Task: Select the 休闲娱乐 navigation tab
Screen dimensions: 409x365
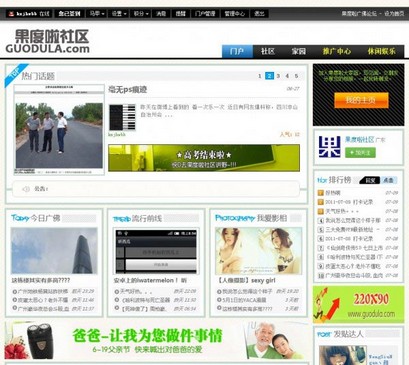Action: (381, 51)
